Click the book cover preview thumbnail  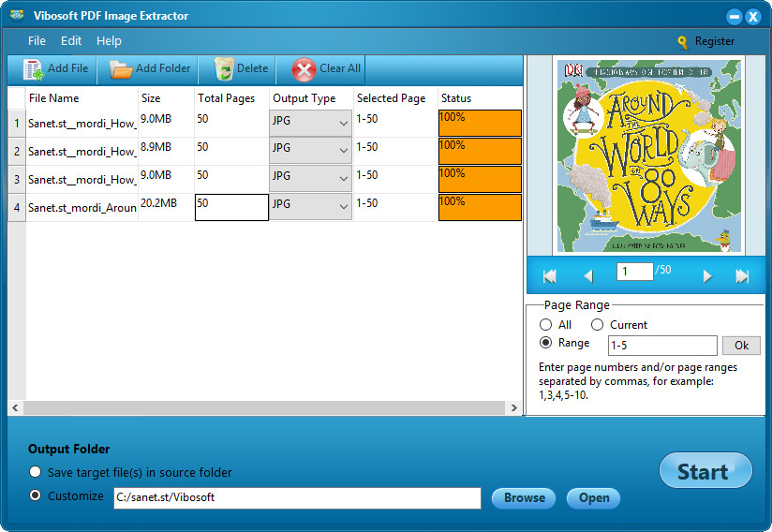(x=649, y=155)
